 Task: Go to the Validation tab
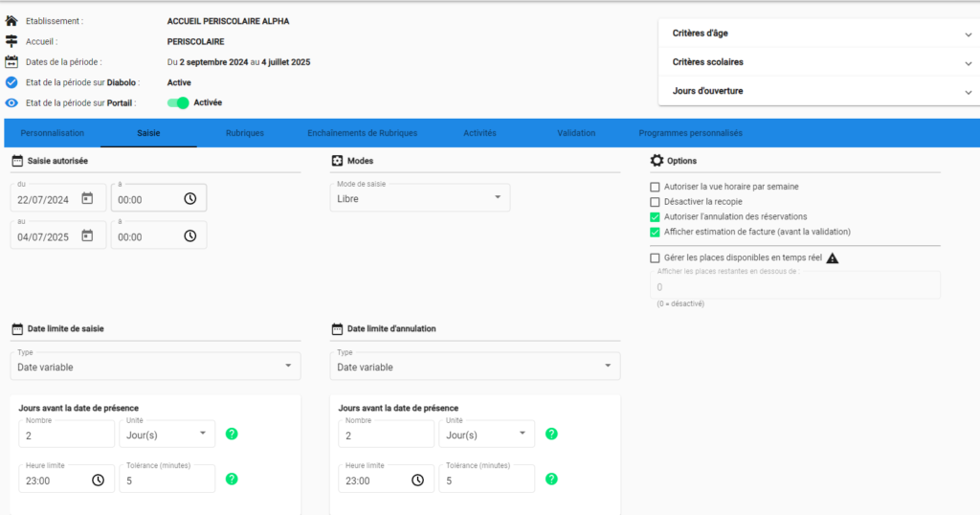click(576, 133)
